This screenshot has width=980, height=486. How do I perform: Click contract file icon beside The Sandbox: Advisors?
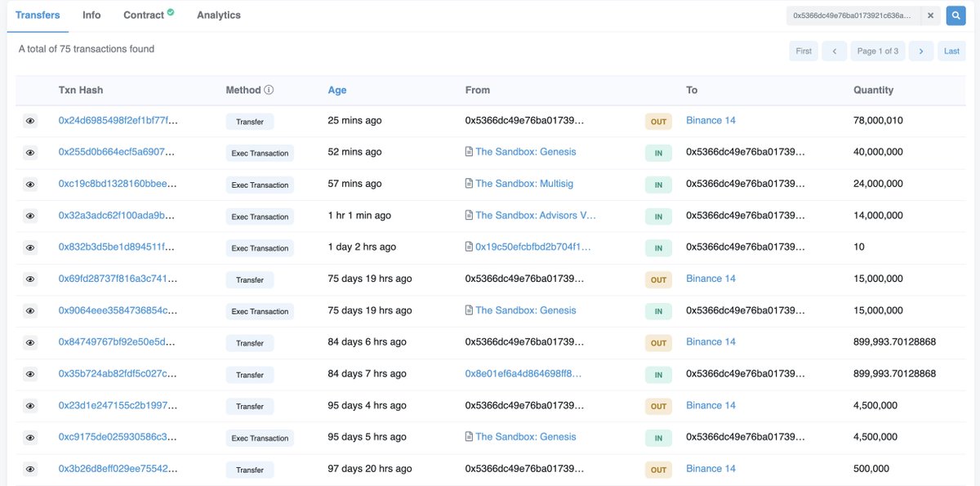point(469,216)
